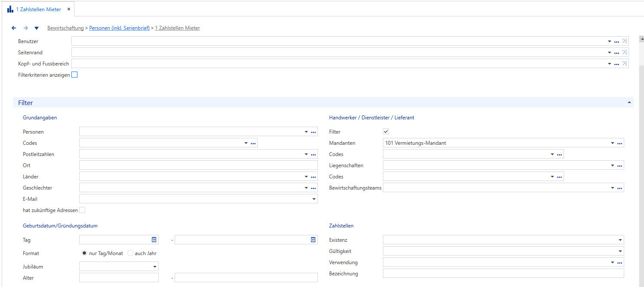
Task: Tick the hat zukünftige Adressen checkbox
Action: click(82, 210)
